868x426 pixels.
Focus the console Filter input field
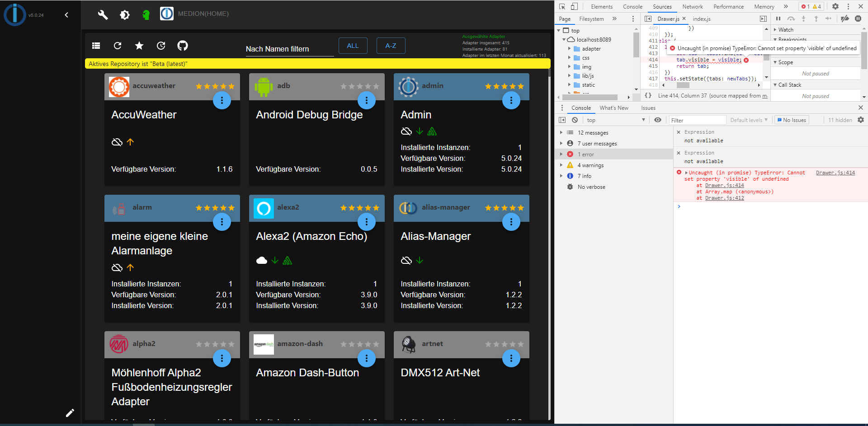coord(697,120)
